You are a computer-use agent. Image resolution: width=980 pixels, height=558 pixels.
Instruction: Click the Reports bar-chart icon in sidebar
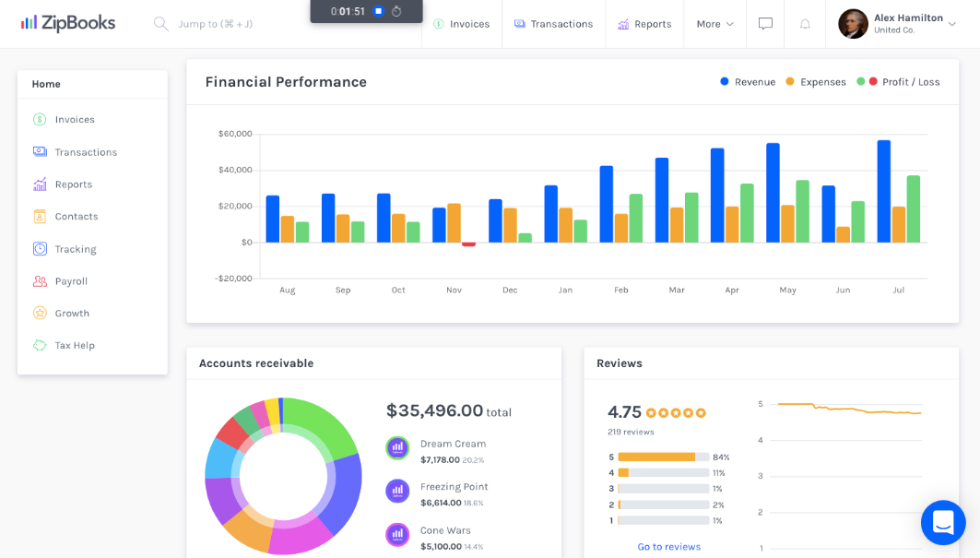tap(38, 184)
